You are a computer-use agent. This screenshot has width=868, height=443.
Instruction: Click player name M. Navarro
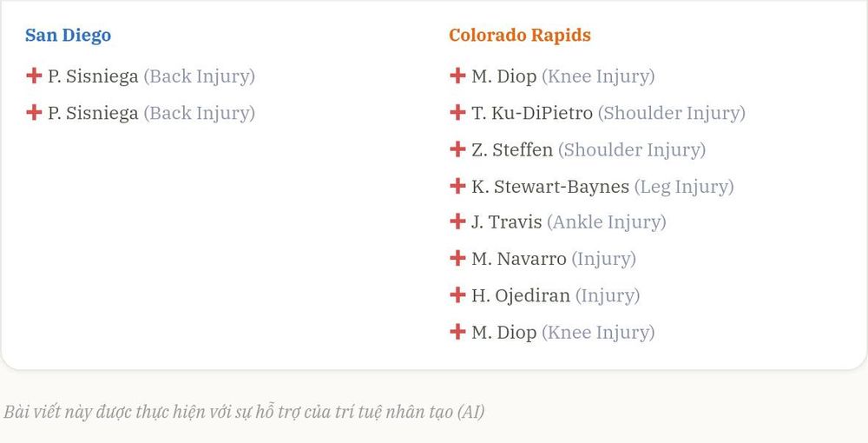(x=519, y=259)
